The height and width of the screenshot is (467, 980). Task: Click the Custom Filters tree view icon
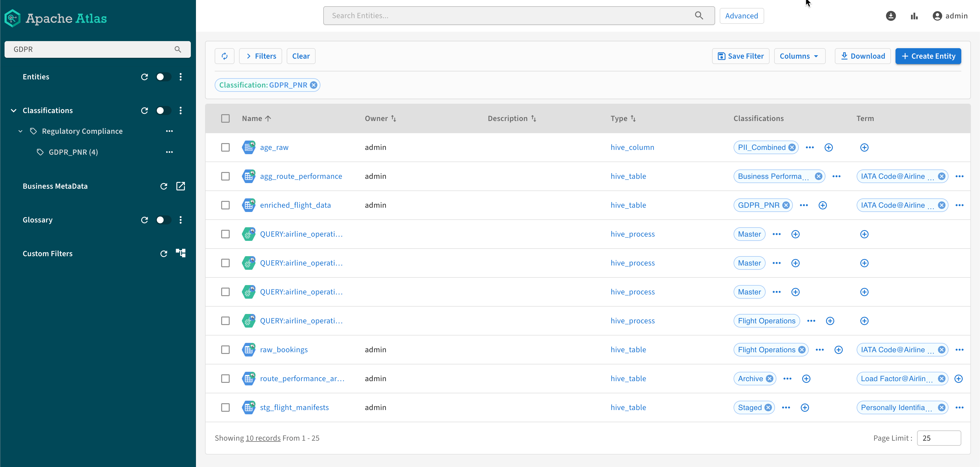click(181, 253)
